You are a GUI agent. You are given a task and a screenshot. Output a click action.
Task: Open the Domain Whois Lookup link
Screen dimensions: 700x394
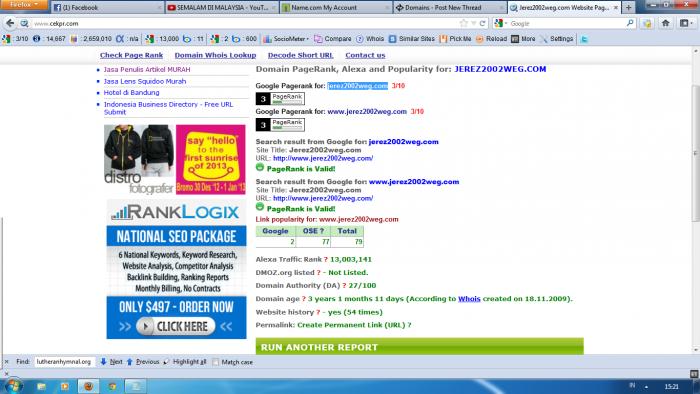(x=215, y=55)
